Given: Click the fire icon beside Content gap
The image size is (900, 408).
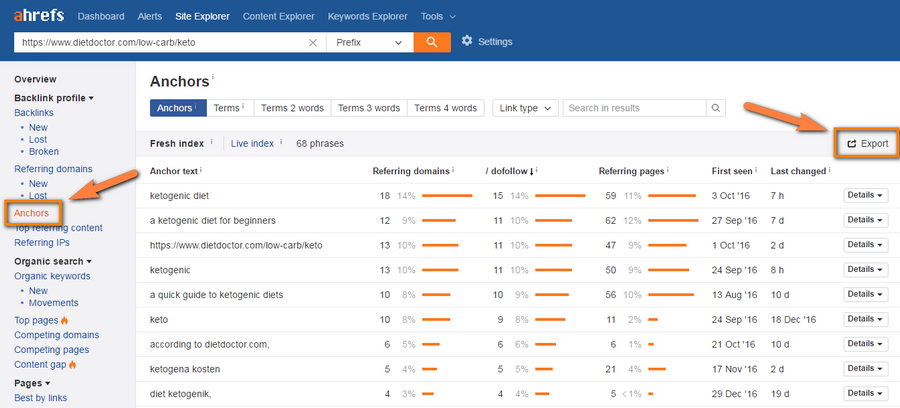Looking at the screenshot, I should pos(72,364).
